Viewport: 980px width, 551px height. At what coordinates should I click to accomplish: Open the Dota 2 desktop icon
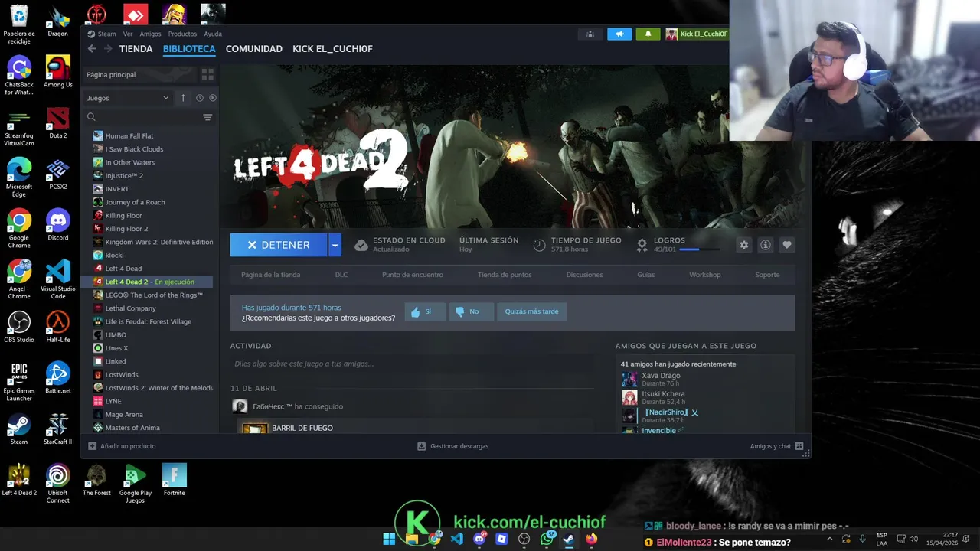pos(57,123)
